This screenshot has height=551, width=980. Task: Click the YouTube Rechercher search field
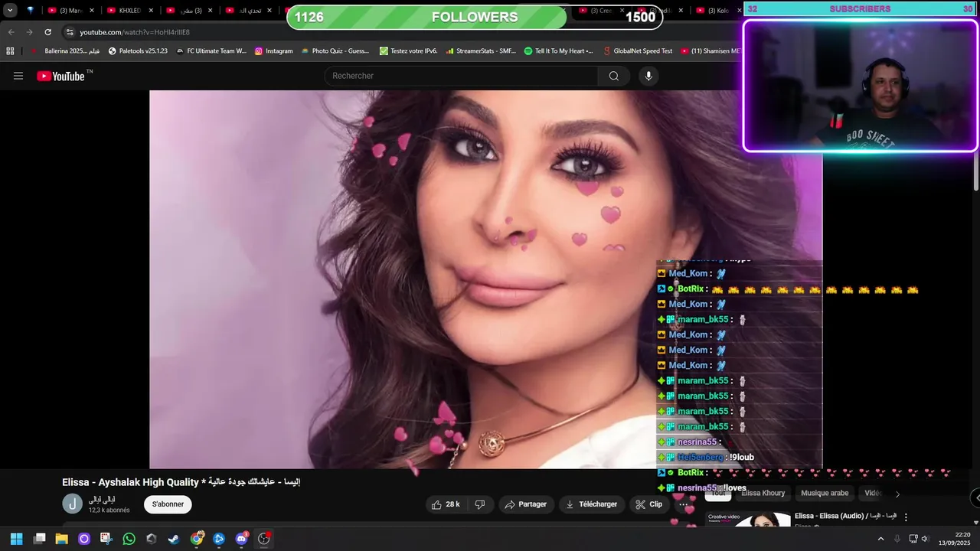coord(461,76)
